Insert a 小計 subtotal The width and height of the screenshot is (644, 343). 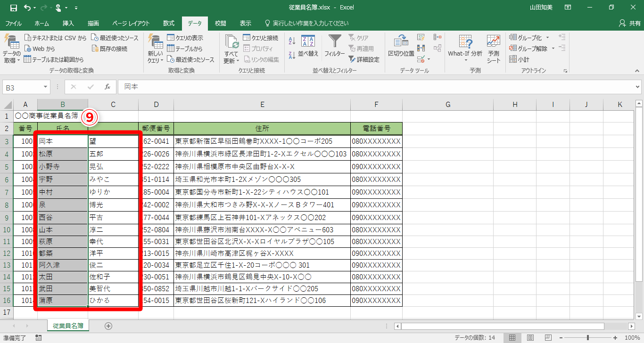point(519,59)
